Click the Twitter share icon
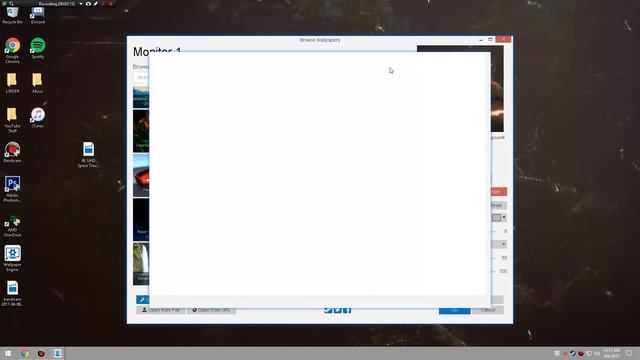 pos(338,310)
